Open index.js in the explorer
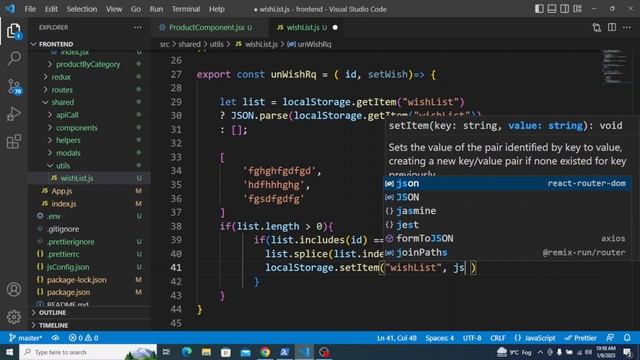 coord(64,203)
